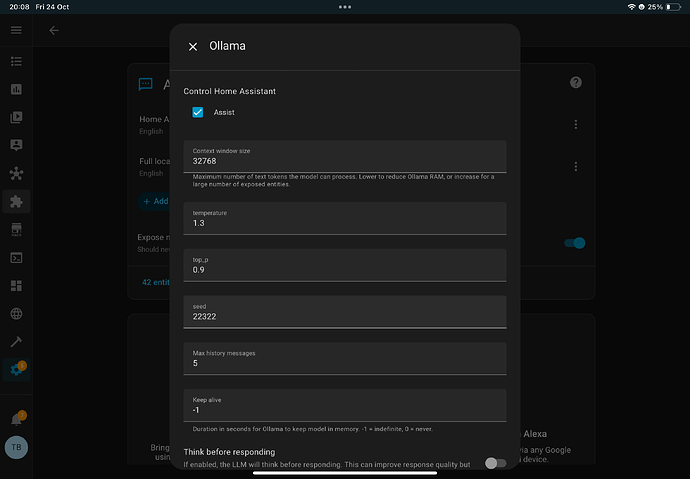This screenshot has width=690, height=479.
Task: Click the help question mark icon
Action: 576,83
